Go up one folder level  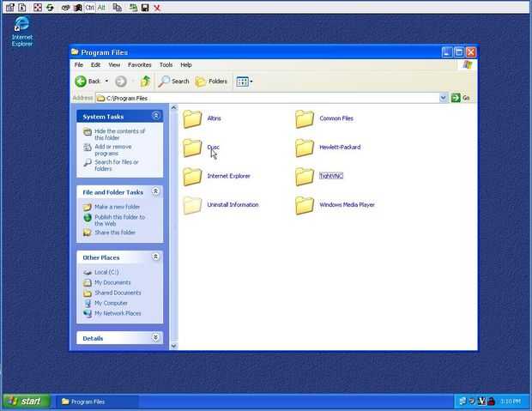click(146, 82)
